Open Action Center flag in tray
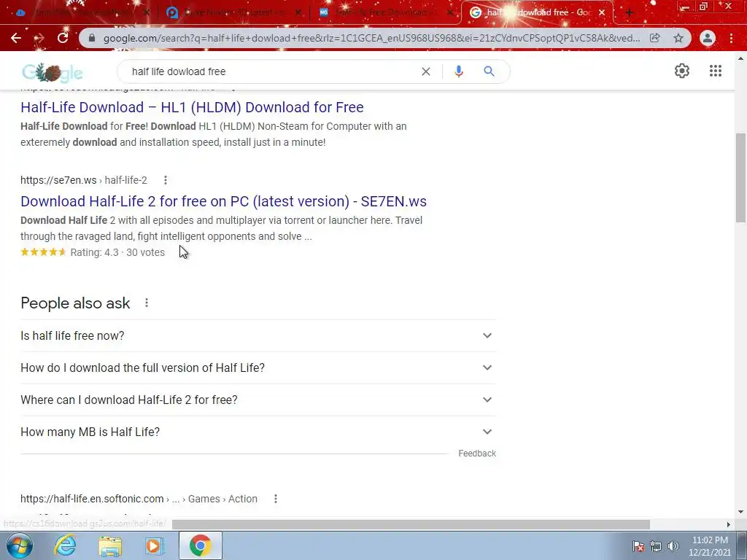This screenshot has height=560, width=747. 638,546
